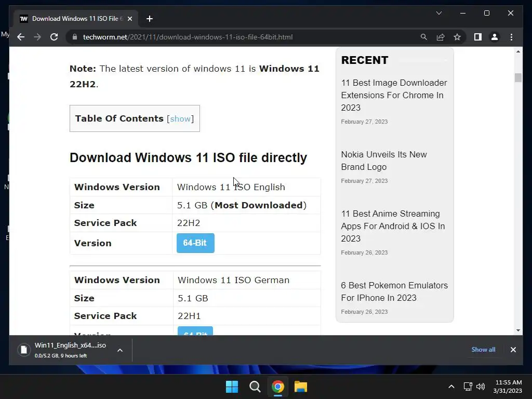Open the zoom magnifier in address bar
The height and width of the screenshot is (399, 532).
[424, 37]
